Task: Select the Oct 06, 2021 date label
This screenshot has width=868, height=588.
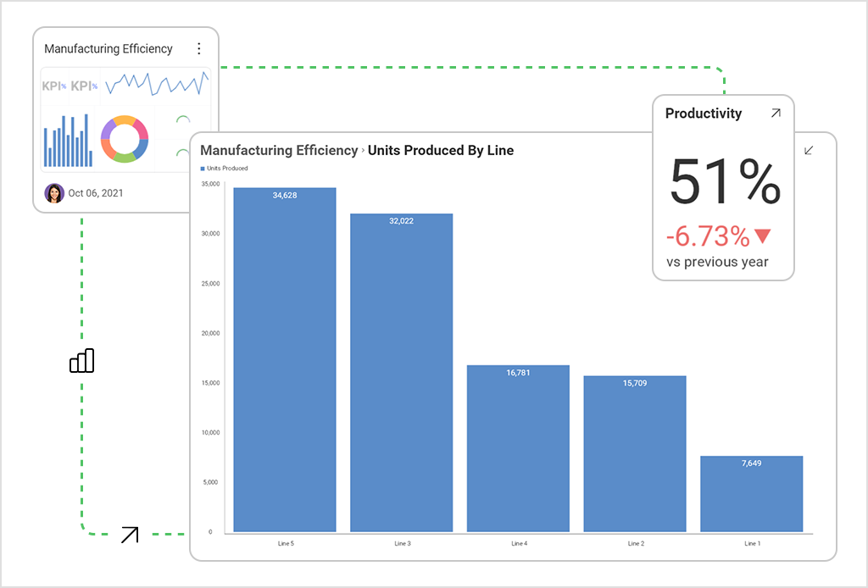Action: 95,193
